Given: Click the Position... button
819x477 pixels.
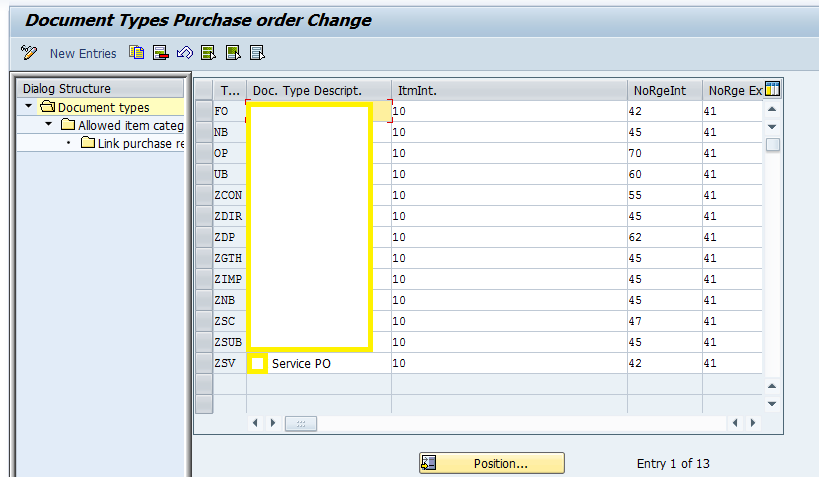Looking at the screenshot, I should click(491, 463).
